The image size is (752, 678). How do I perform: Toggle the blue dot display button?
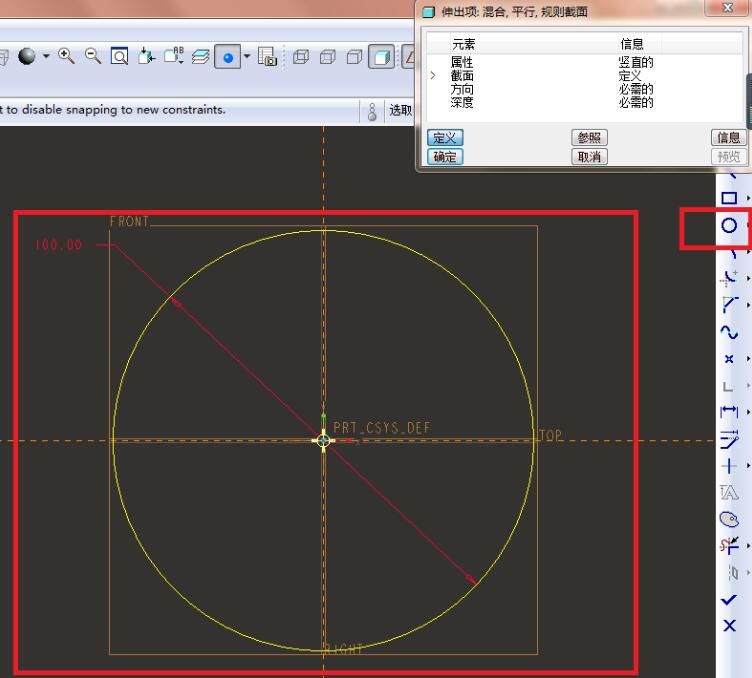(228, 58)
